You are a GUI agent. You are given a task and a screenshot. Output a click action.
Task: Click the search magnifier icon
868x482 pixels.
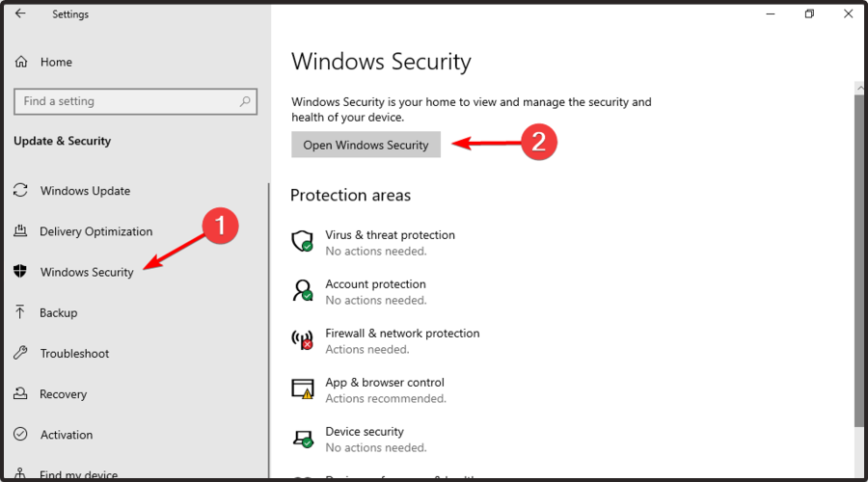245,101
